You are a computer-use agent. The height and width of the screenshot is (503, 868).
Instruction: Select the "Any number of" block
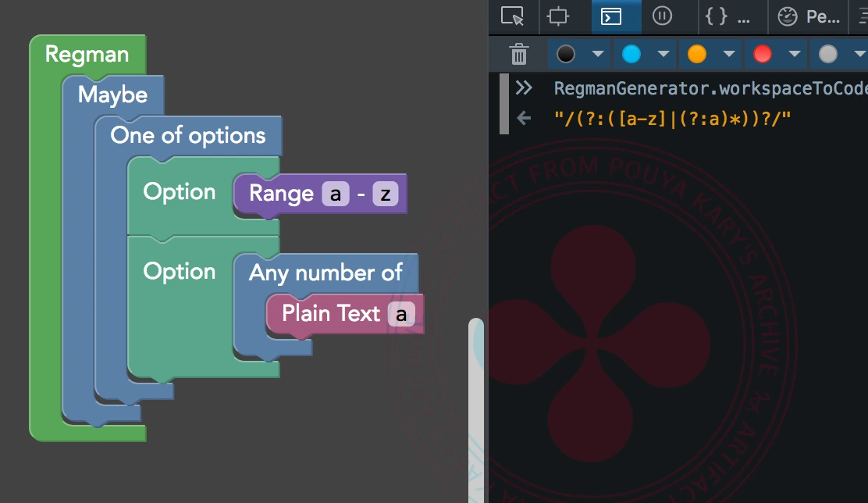325,273
